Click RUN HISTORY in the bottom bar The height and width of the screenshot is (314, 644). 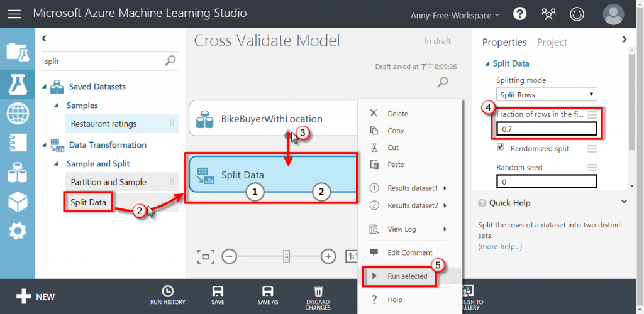167,296
